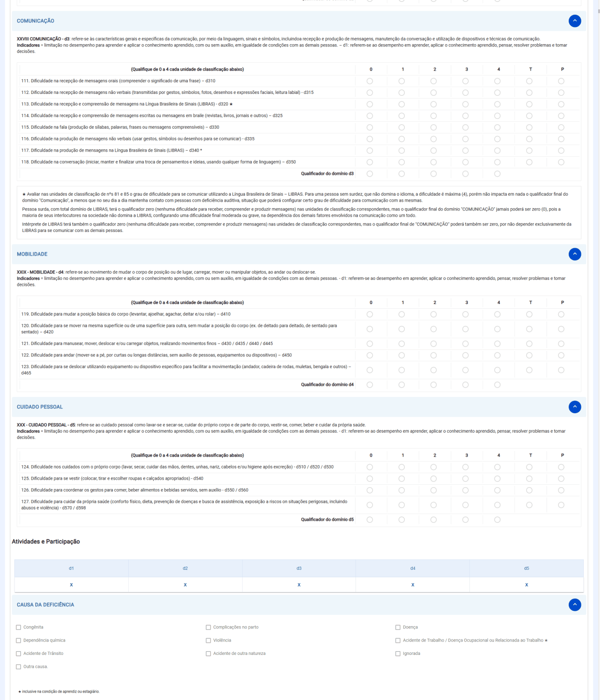Rate item 120 moving on surface as 3
The height and width of the screenshot is (700, 600).
pyautogui.click(x=466, y=329)
